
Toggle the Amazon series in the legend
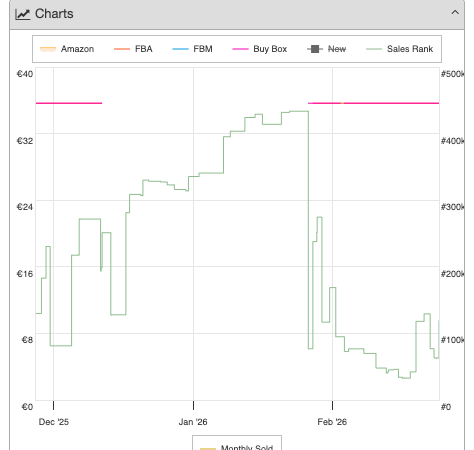[x=67, y=49]
